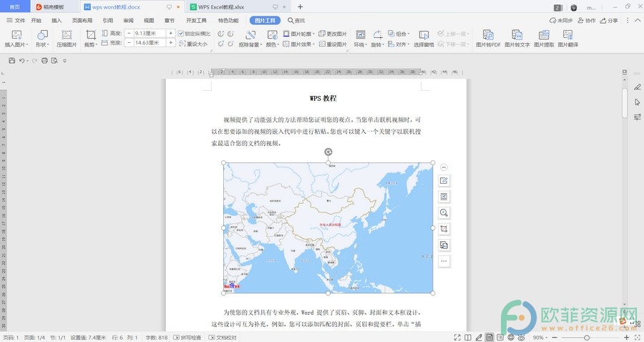This screenshot has height=342, width=644.
Task: Click the zoom in plus in status bar
Action: pos(626,338)
